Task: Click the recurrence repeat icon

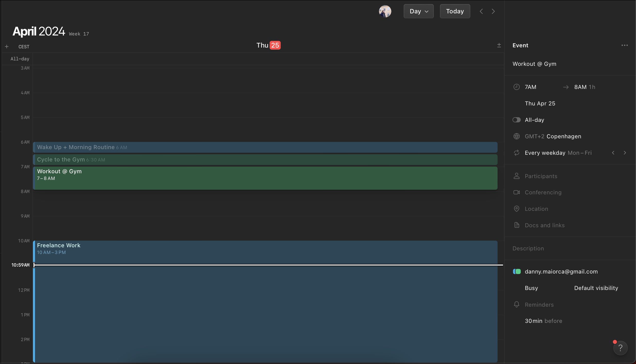Action: click(x=517, y=152)
